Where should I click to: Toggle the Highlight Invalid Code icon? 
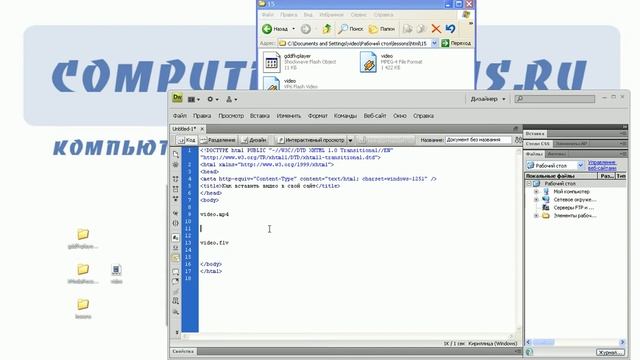pos(176,248)
